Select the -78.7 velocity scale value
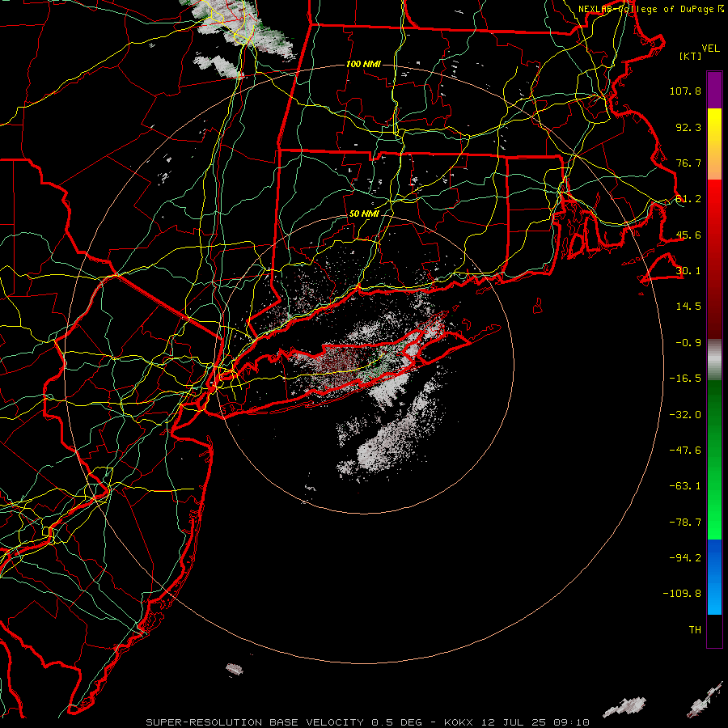The width and height of the screenshot is (728, 728). point(685,523)
